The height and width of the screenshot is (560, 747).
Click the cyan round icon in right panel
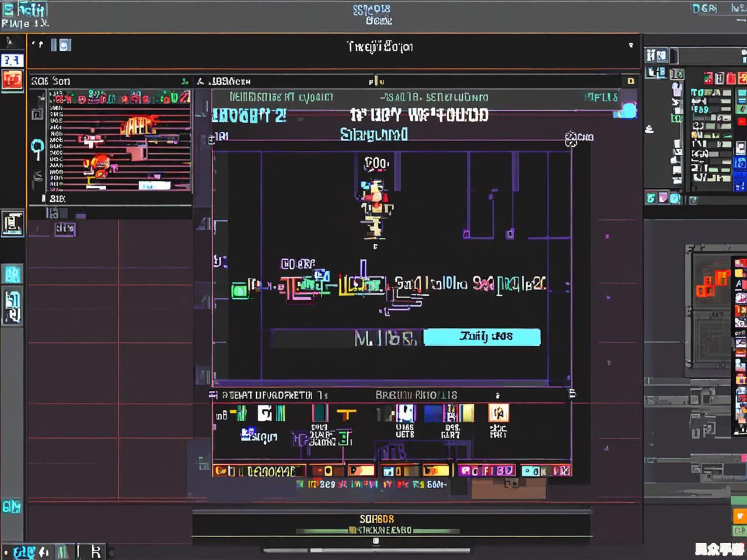[x=675, y=198]
